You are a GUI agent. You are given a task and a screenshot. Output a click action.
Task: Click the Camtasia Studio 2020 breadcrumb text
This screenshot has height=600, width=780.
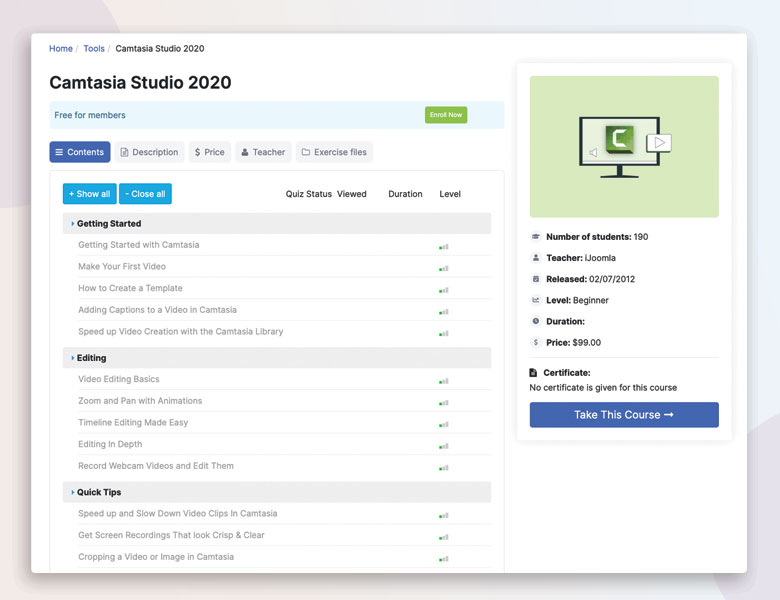tap(160, 48)
